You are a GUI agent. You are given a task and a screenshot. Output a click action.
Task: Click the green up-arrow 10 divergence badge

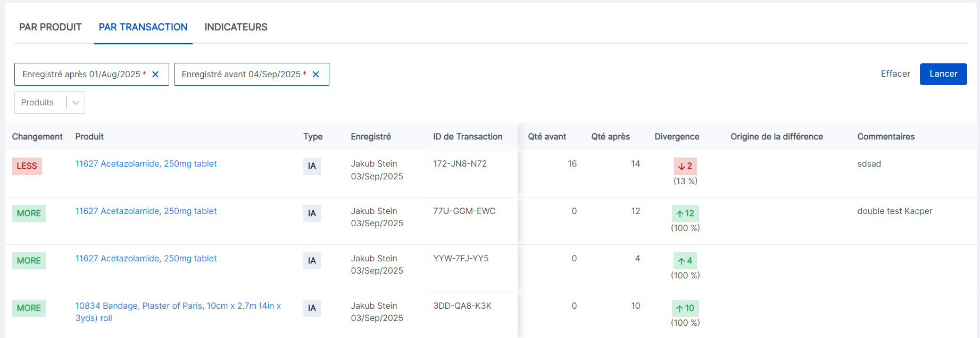(685, 308)
